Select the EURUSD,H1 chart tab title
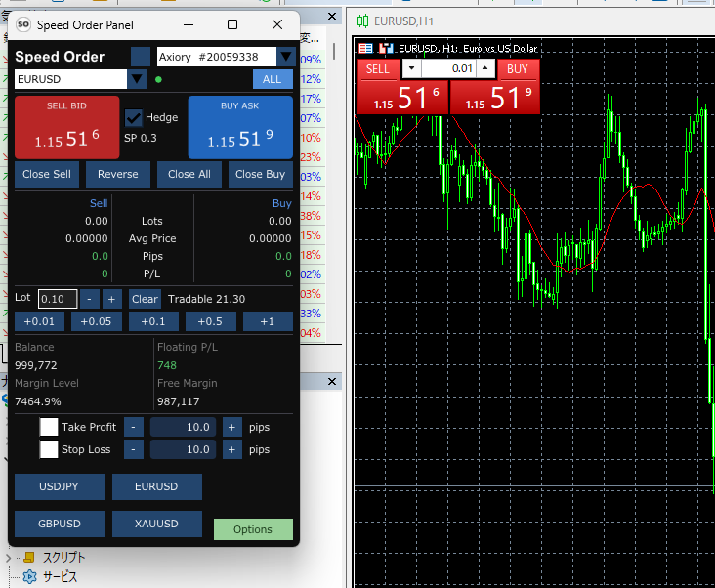Viewport: 715px width, 588px height. 403,21
